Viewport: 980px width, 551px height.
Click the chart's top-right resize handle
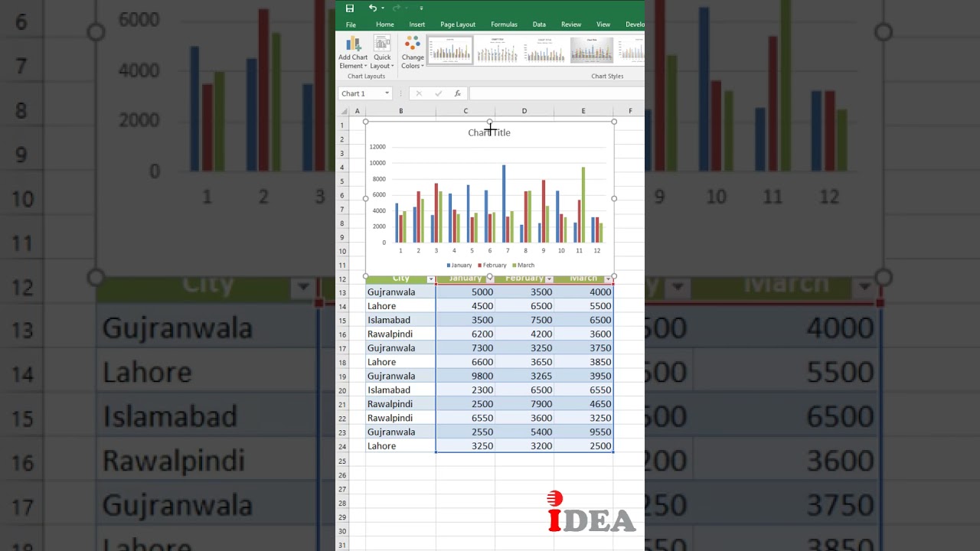tap(614, 122)
